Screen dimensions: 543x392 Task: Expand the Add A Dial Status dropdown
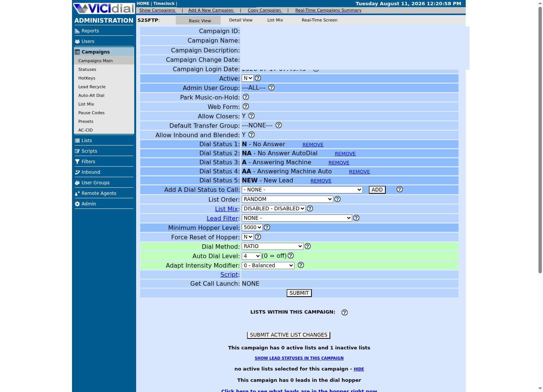(302, 190)
